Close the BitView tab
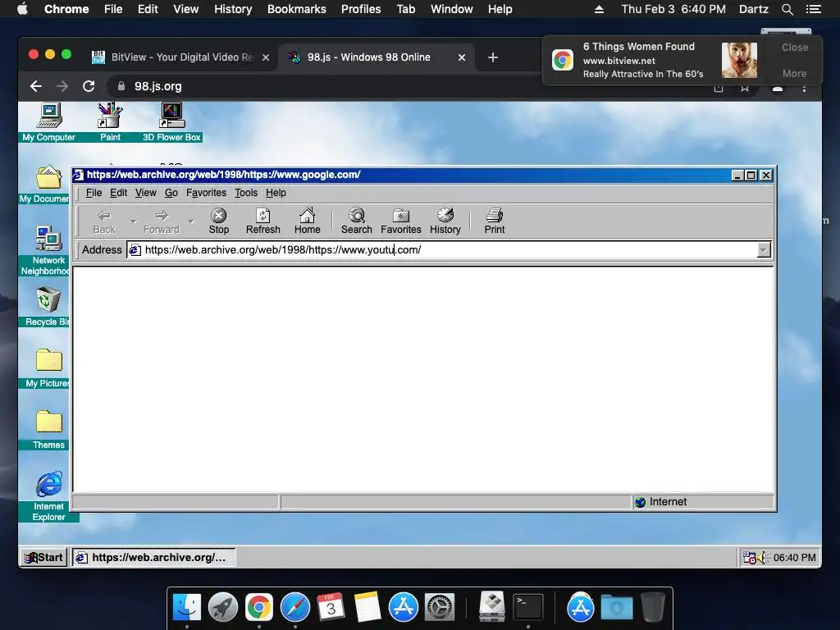840x630 pixels. [266, 57]
